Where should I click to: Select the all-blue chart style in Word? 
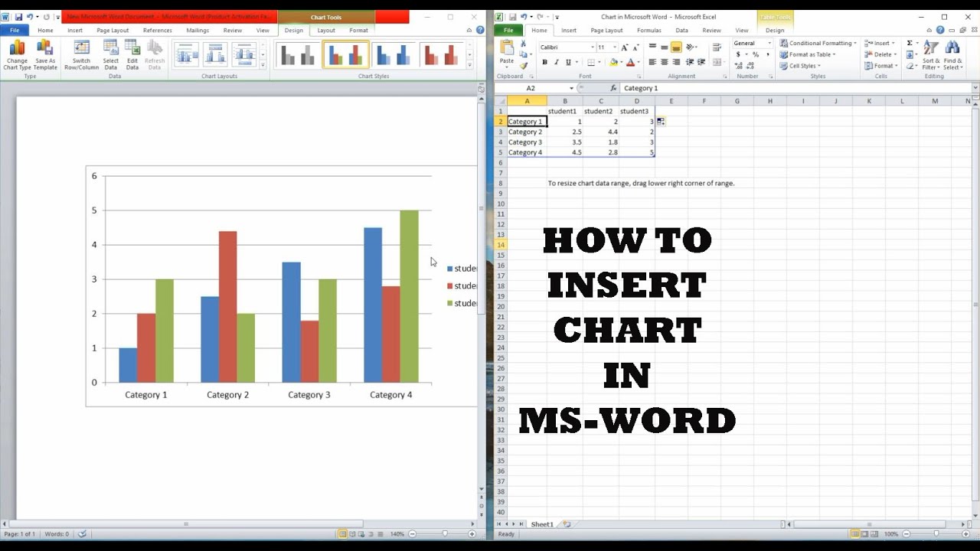coord(394,54)
